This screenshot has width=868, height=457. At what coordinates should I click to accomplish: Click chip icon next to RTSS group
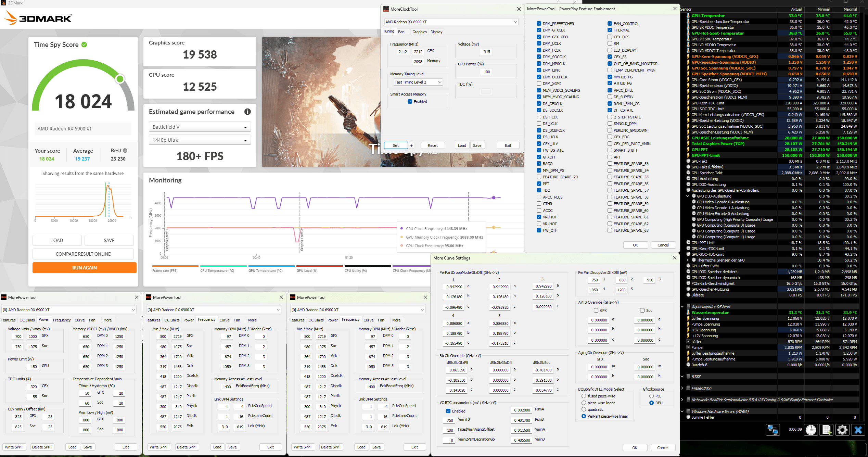click(x=688, y=377)
